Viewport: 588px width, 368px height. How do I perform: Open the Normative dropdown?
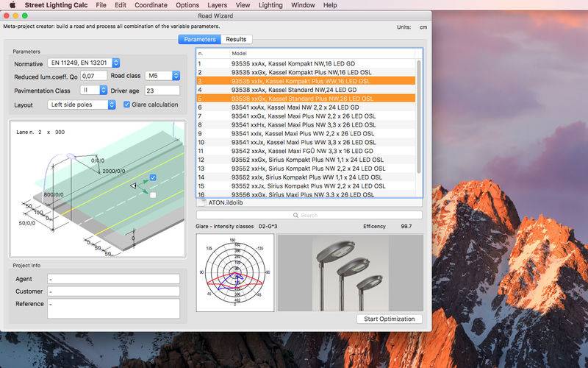tap(84, 63)
